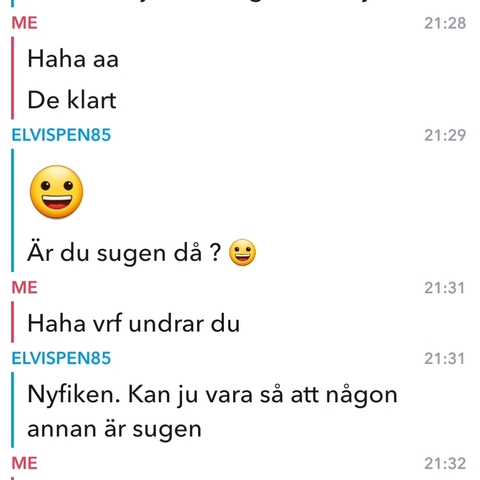480x480 pixels.
Task: Tap the ME label at 21:32
Action: coord(24,463)
